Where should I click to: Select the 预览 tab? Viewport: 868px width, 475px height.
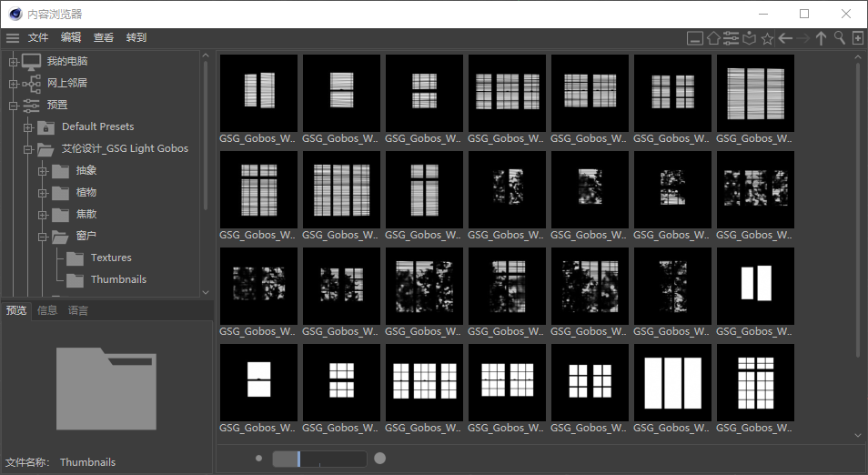click(16, 310)
